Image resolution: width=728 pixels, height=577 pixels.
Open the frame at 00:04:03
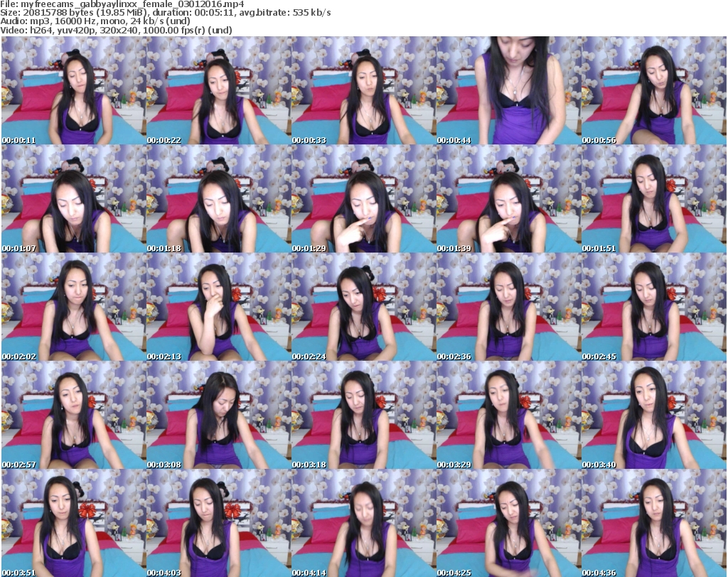(219, 523)
